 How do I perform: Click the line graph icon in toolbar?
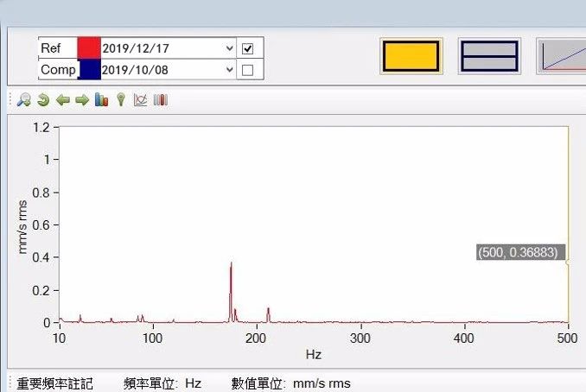pyautogui.click(x=140, y=100)
